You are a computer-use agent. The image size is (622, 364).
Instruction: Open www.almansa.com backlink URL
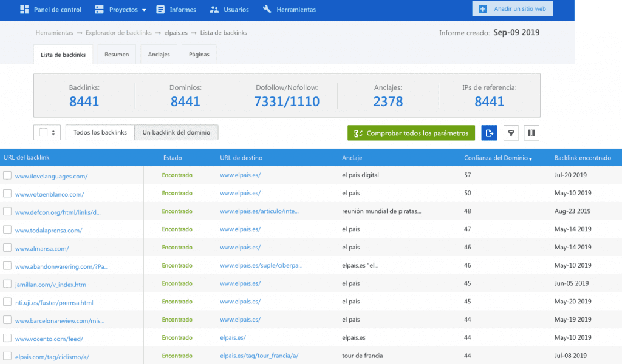(42, 249)
